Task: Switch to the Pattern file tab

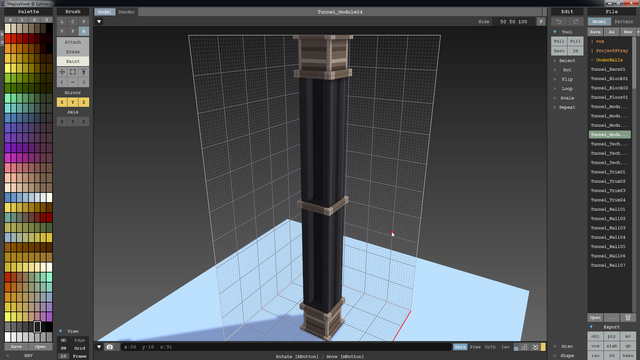Action: [x=623, y=22]
